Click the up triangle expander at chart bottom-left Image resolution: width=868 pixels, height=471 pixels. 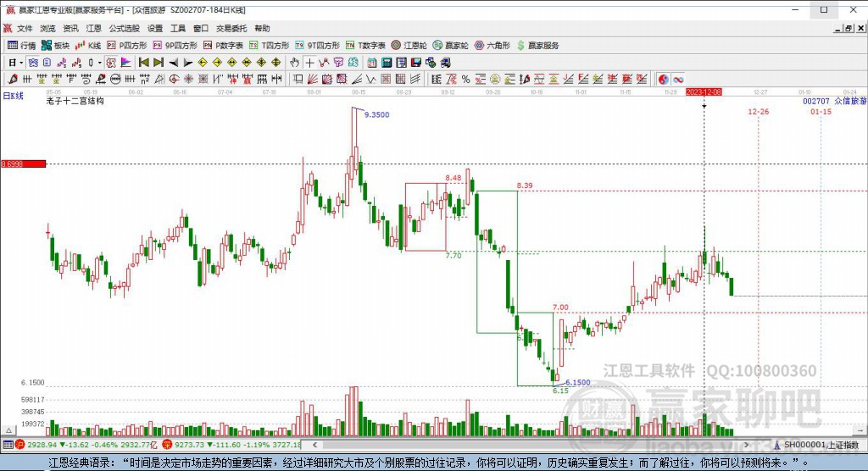[x=8, y=430]
